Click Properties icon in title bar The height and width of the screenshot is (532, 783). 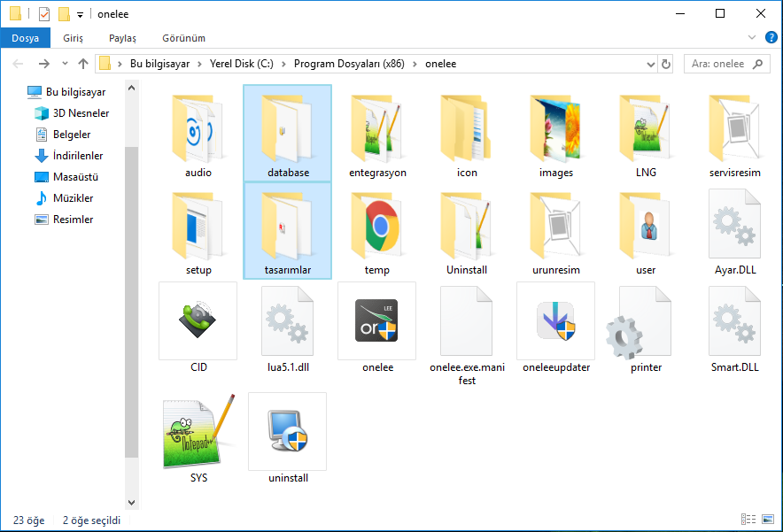click(44, 14)
